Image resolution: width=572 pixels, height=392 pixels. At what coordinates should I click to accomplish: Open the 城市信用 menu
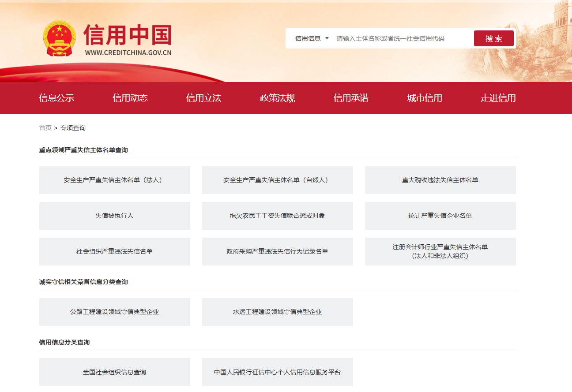pos(425,98)
